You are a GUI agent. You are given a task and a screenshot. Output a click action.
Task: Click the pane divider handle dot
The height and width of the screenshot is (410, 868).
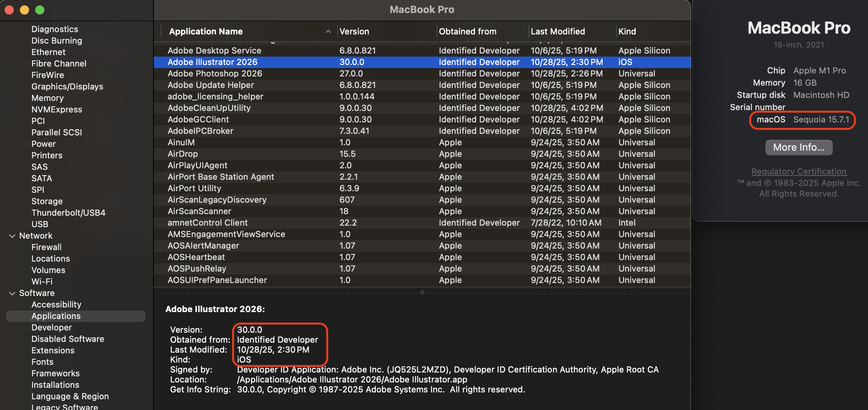[x=422, y=292]
